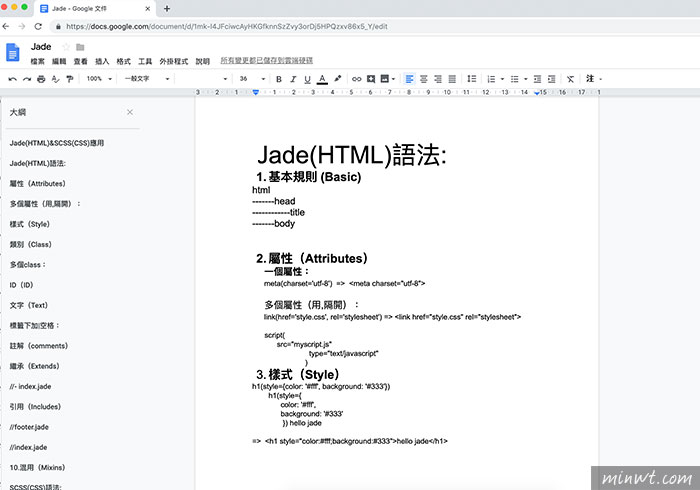Select the paint format tool
The height and width of the screenshot is (490, 700).
[70, 79]
